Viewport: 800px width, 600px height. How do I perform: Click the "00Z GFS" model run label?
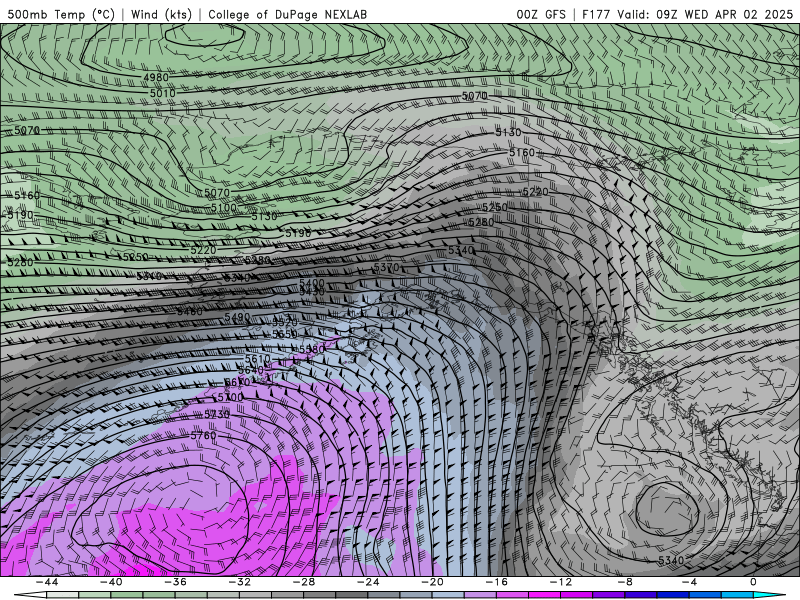point(541,14)
